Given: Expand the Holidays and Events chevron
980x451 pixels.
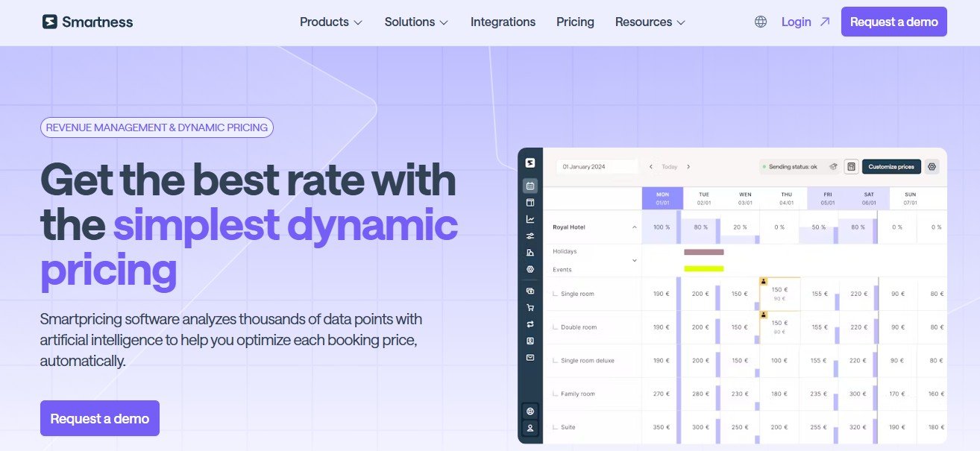Looking at the screenshot, I should tap(635, 260).
